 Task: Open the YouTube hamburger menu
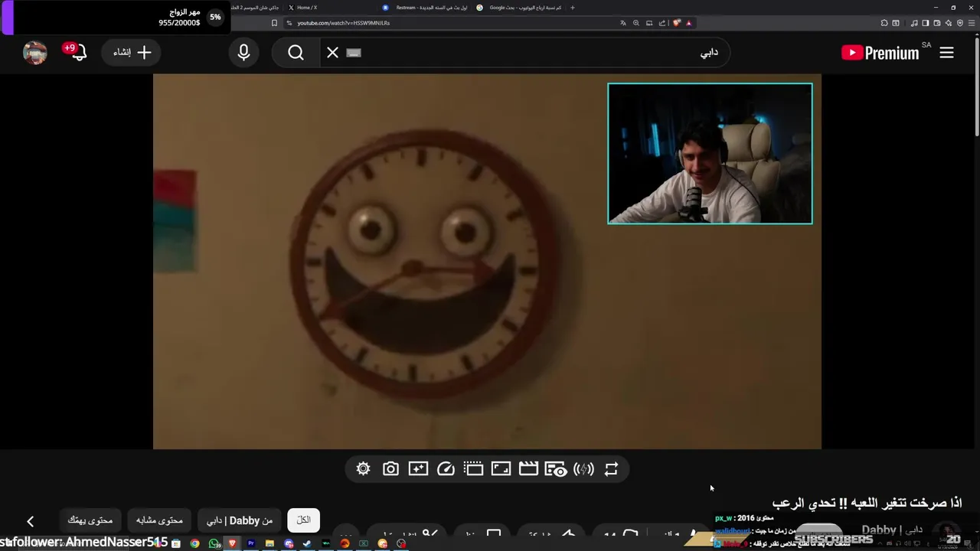click(946, 53)
